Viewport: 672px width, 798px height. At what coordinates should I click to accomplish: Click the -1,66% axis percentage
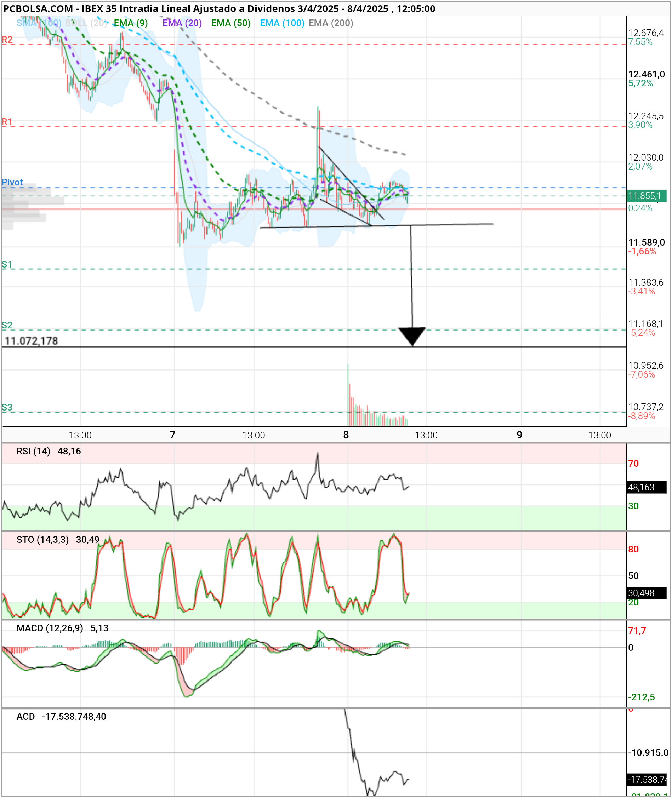point(642,251)
